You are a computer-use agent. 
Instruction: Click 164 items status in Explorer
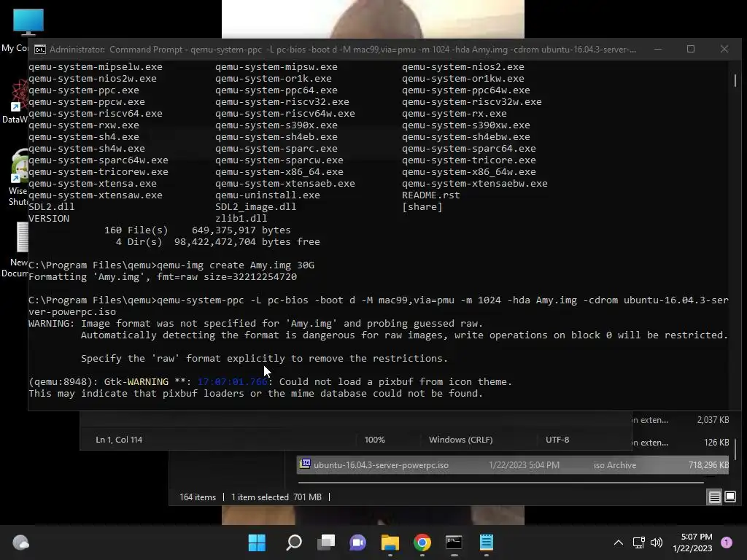point(198,497)
